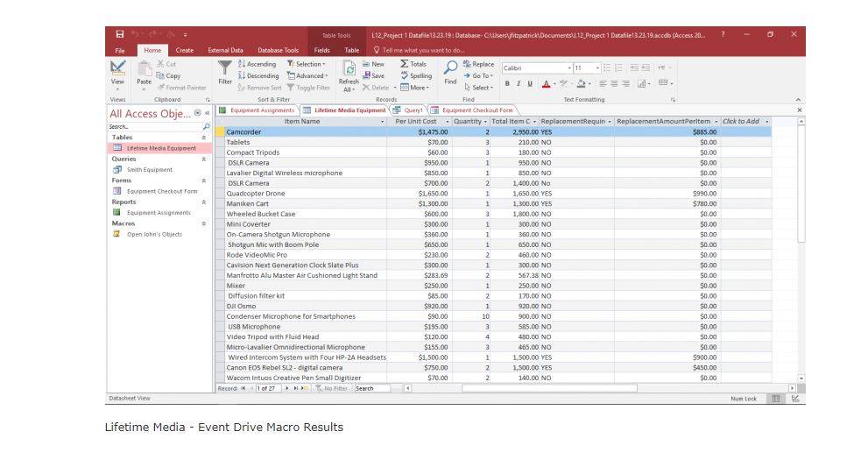Viewport: 868px width, 474px height.
Task: Switch to Datasheet View in status bar
Action: pos(776,399)
